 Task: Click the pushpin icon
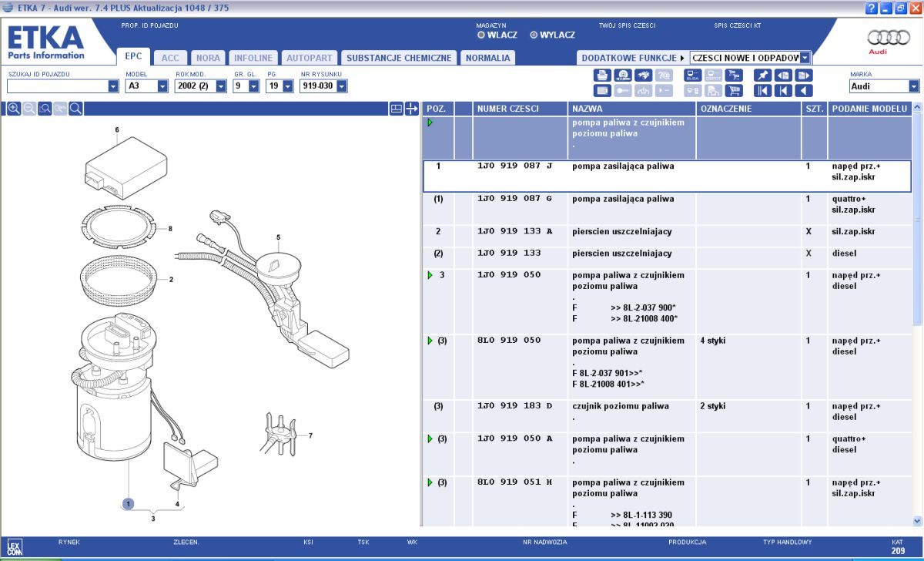pos(762,76)
